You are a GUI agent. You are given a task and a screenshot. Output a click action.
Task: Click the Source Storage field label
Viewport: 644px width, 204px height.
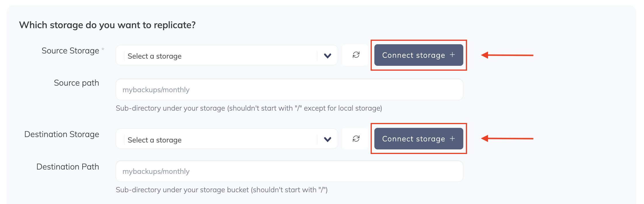coord(70,51)
